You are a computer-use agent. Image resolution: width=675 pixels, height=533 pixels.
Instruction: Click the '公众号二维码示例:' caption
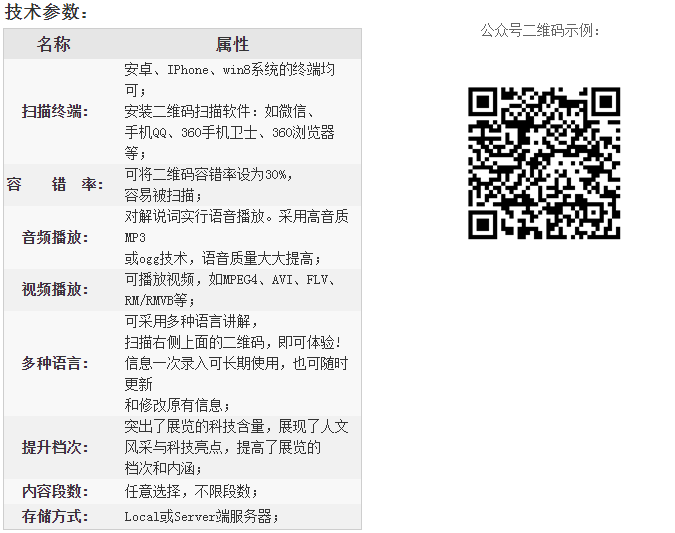[540, 31]
